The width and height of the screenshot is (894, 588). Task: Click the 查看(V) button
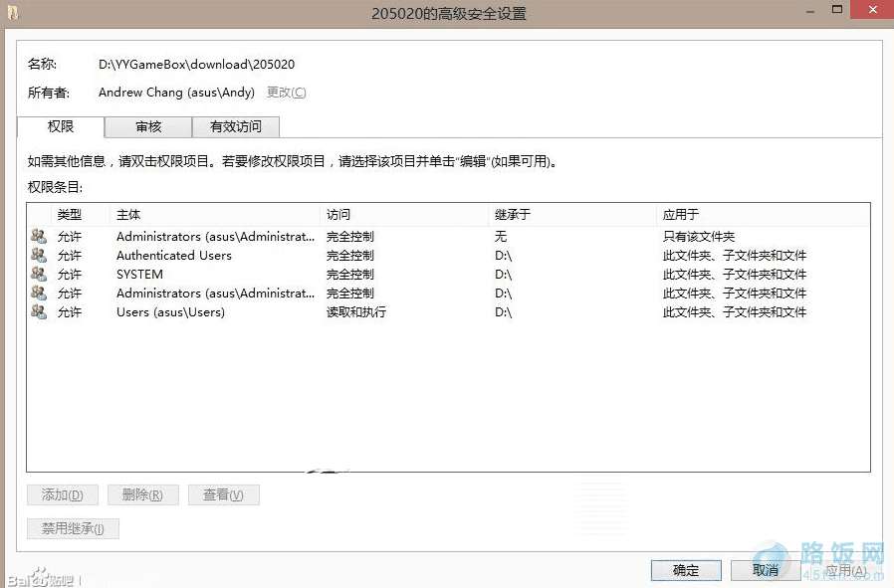223,495
